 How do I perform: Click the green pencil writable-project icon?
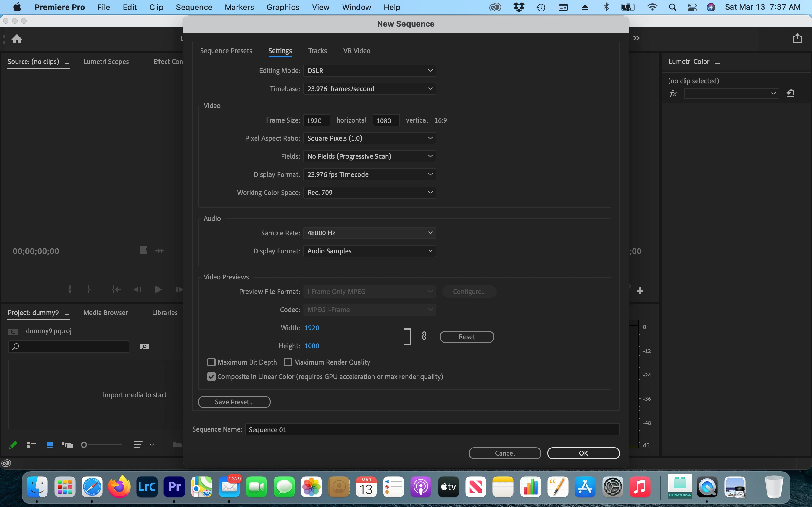[13, 445]
